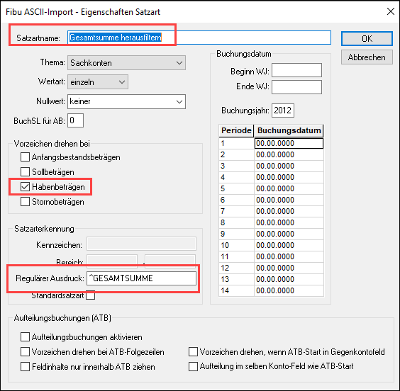Open the Wertart dropdown showing einzeln
The image size is (400, 391).
coord(98,82)
